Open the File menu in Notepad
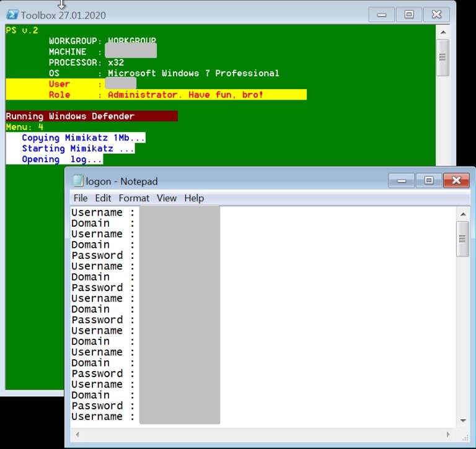This screenshot has width=476, height=449. pyautogui.click(x=81, y=198)
